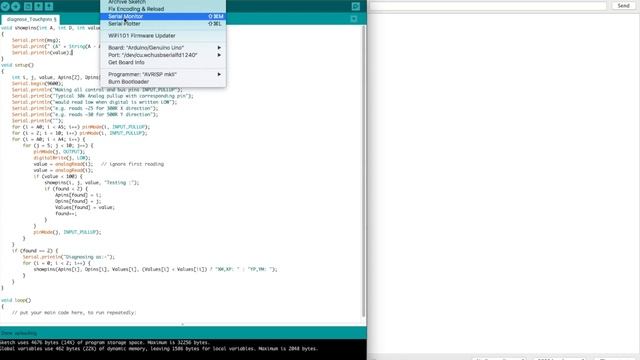Click the New sketch icon
Image resolution: width=640 pixels, height=360 pixels.
[x=28, y=6]
